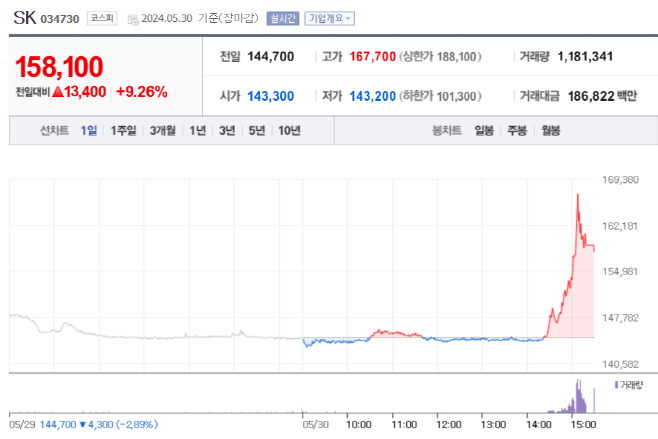
Task: Click the 거래량 value 1,181,341
Action: pyautogui.click(x=585, y=56)
